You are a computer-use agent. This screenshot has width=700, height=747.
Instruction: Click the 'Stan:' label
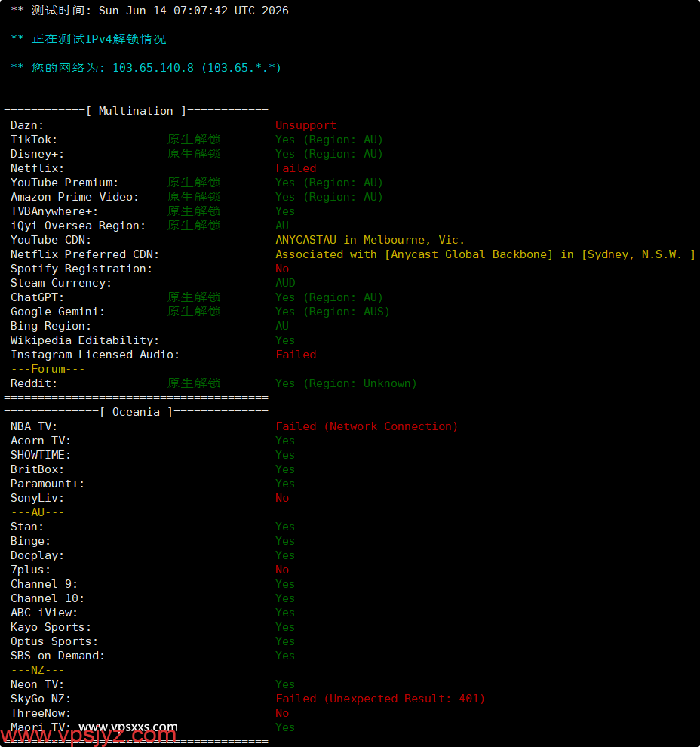tap(27, 527)
